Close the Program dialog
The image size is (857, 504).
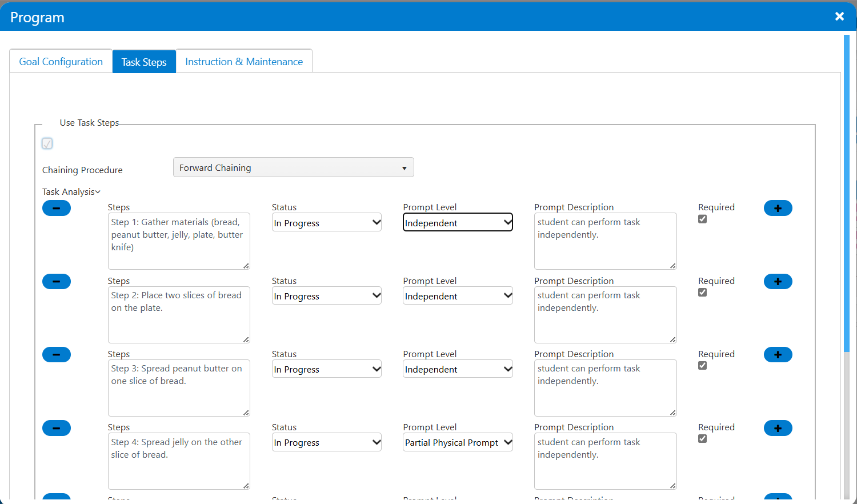point(839,17)
